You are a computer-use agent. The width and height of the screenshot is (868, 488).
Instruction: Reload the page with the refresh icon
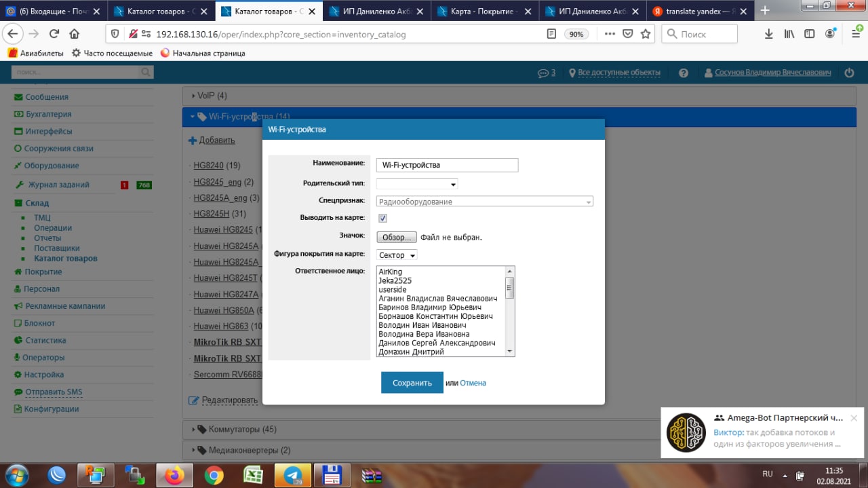pyautogui.click(x=54, y=34)
